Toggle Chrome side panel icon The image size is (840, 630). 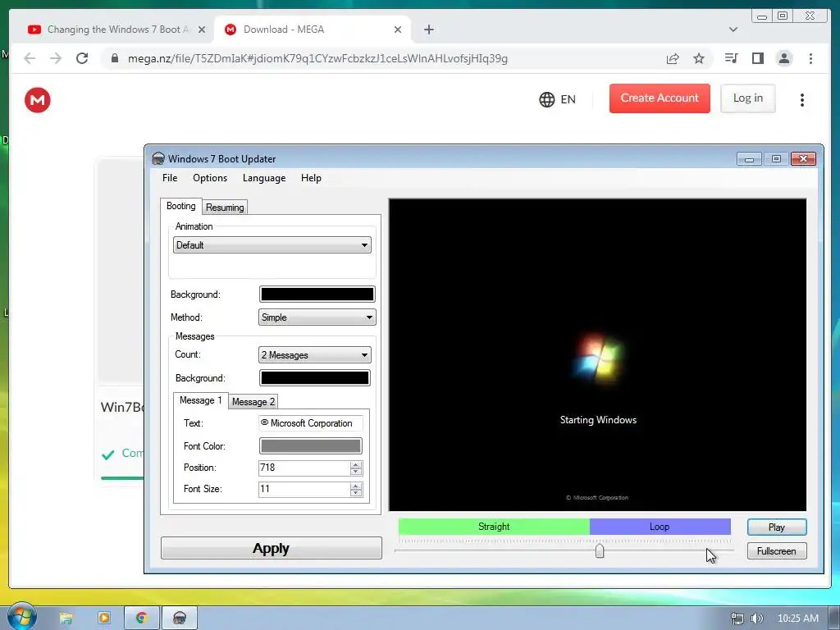coord(757,58)
